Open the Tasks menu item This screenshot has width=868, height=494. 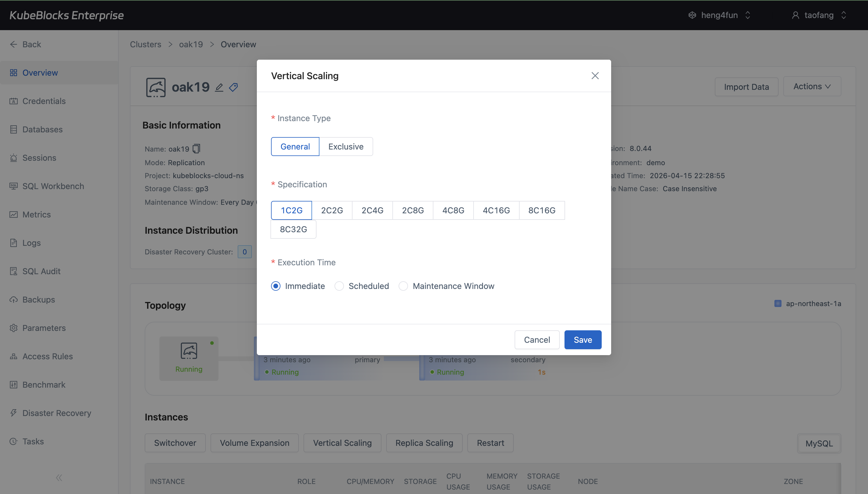(x=33, y=441)
